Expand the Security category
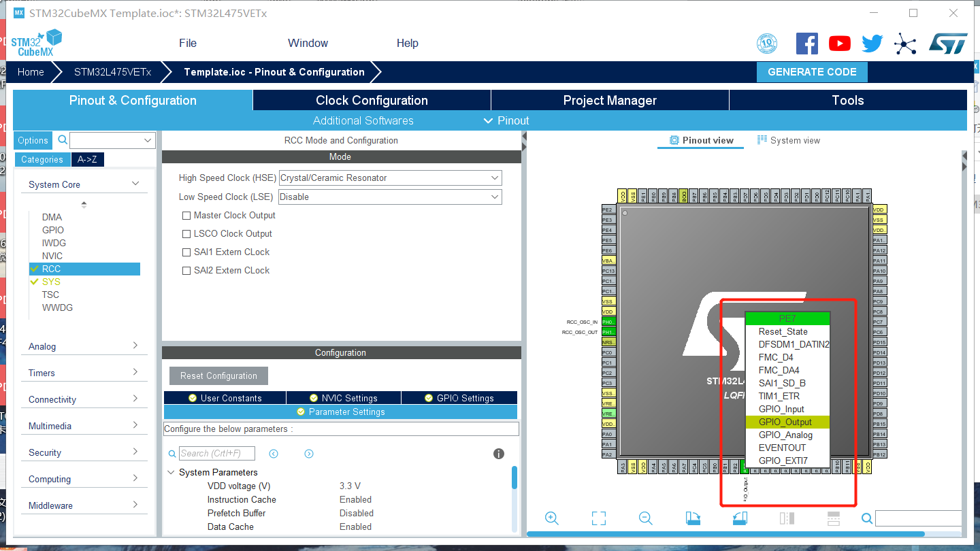 (x=135, y=452)
